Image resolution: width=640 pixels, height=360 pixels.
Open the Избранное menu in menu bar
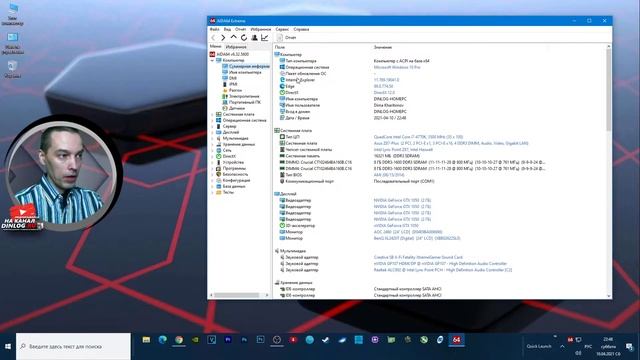pos(260,29)
